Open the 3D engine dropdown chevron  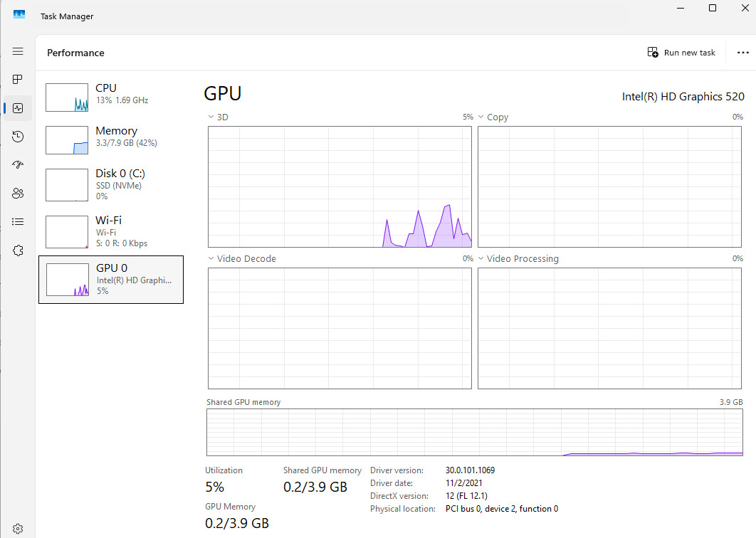point(211,117)
